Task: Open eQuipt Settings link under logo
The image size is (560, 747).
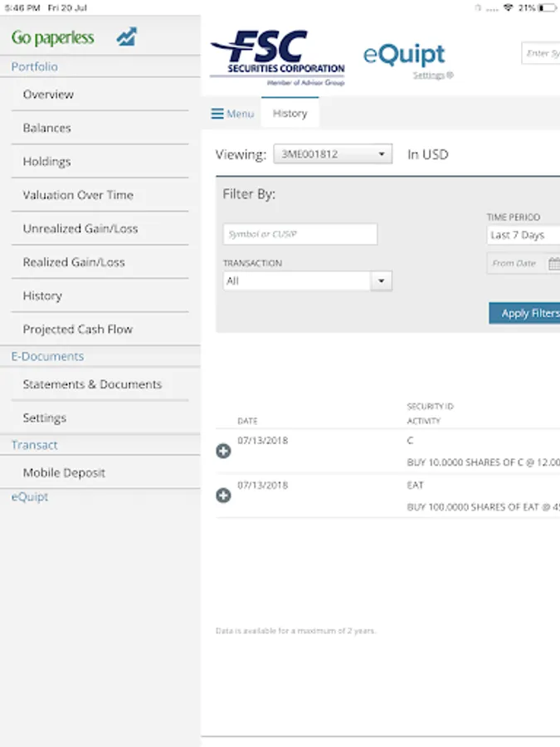Action: (433, 76)
